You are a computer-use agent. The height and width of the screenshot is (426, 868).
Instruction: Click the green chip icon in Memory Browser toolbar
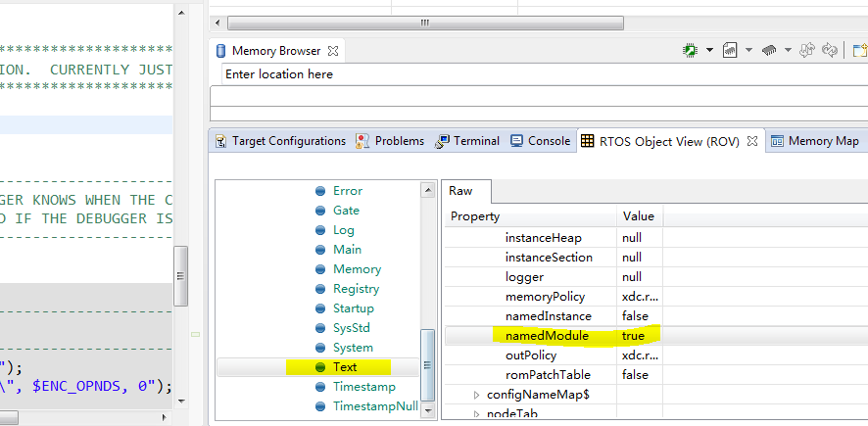pos(691,50)
